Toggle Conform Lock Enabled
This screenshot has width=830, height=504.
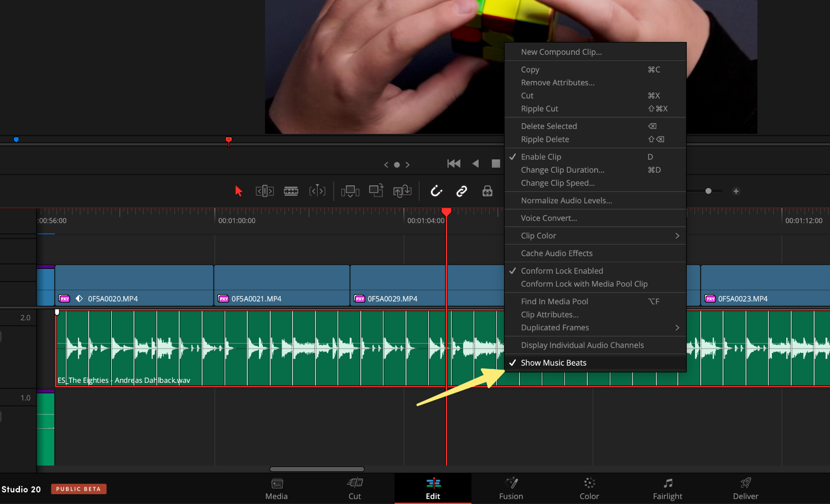pos(562,271)
